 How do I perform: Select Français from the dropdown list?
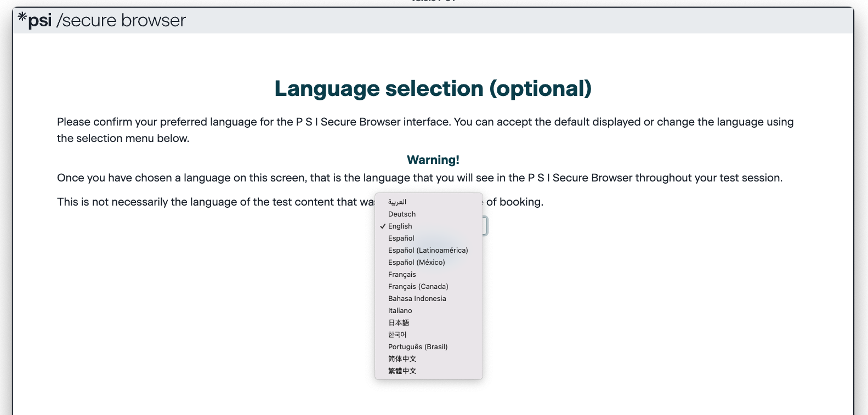tap(402, 275)
